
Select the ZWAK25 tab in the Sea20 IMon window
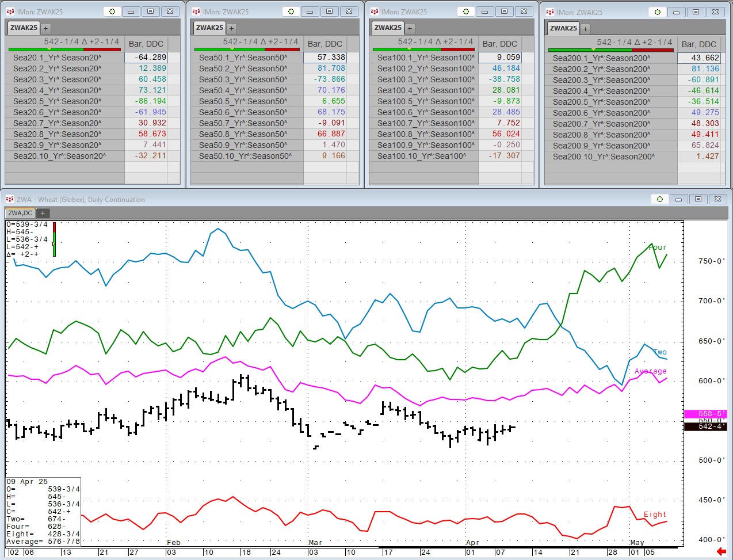[x=24, y=28]
